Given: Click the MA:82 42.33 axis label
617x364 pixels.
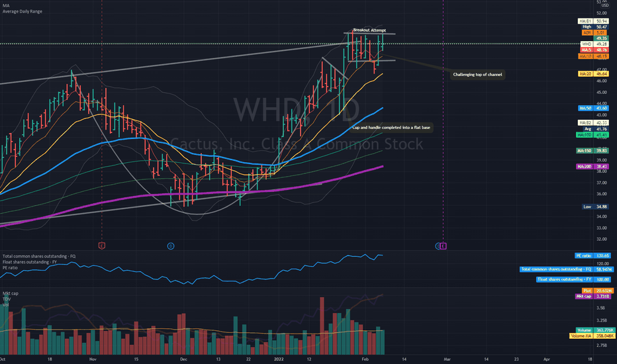Looking at the screenshot, I should 593,123.
